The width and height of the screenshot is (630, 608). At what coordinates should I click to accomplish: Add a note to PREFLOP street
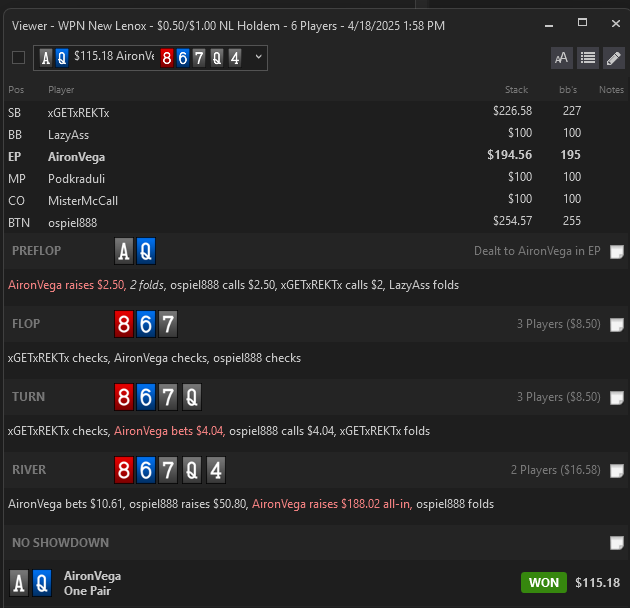[617, 252]
